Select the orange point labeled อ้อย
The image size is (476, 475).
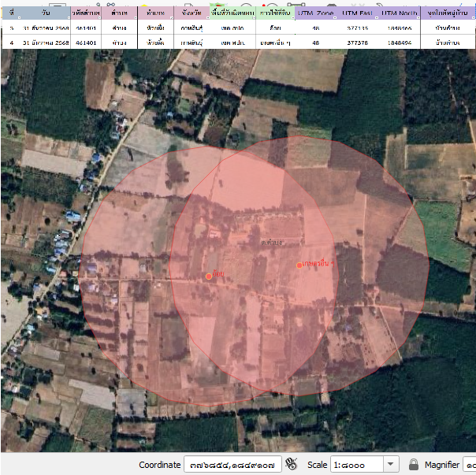(209, 276)
